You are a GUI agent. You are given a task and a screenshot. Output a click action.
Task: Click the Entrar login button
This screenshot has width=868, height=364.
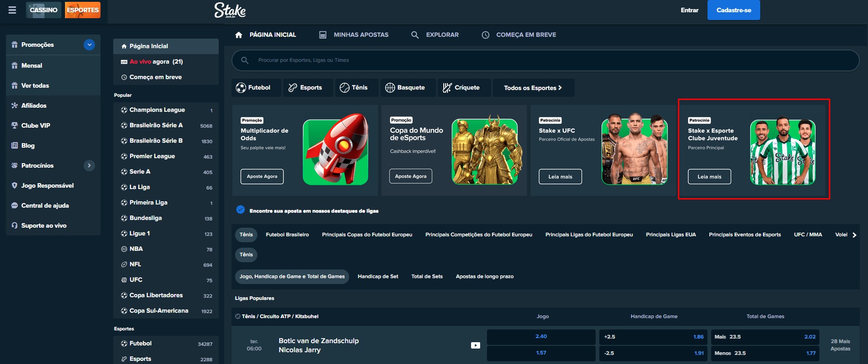[689, 10]
